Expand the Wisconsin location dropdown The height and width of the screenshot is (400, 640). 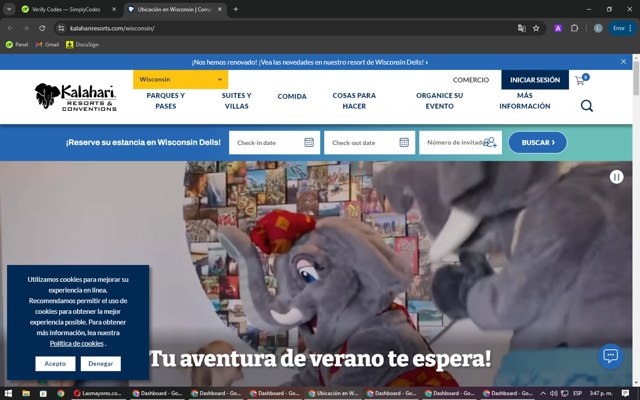[x=180, y=79]
